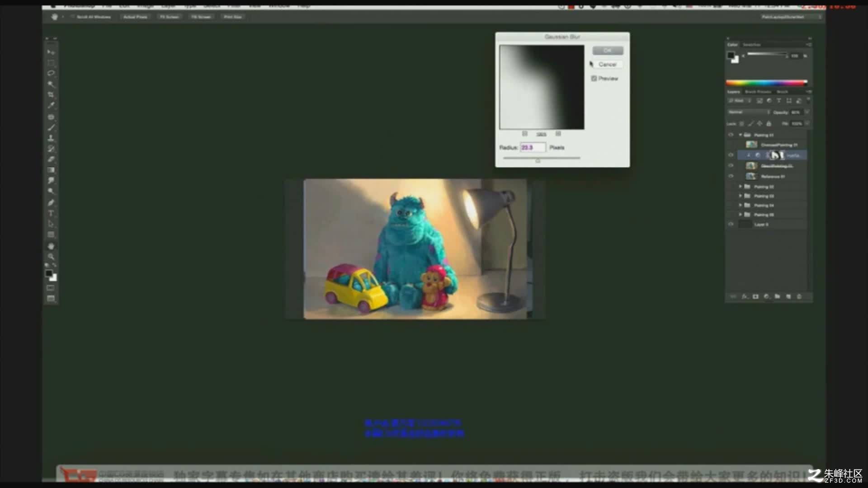Add a layer mask
This screenshot has width=868, height=488.
(x=755, y=297)
